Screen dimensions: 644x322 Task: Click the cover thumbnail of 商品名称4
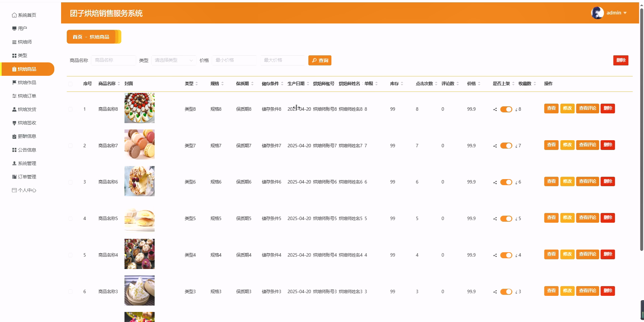[x=140, y=254]
